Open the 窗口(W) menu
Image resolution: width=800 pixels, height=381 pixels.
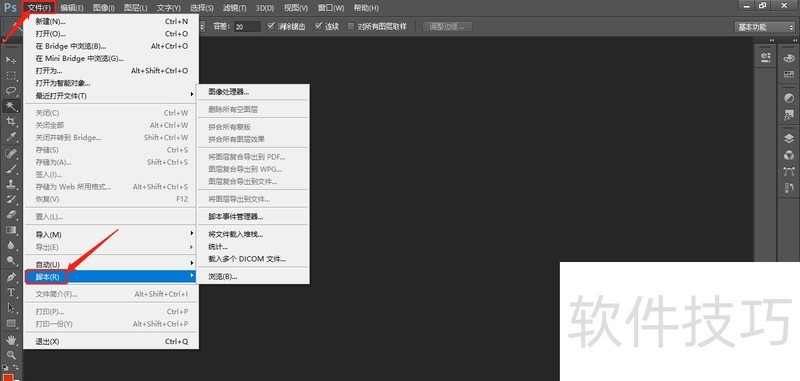tap(331, 8)
